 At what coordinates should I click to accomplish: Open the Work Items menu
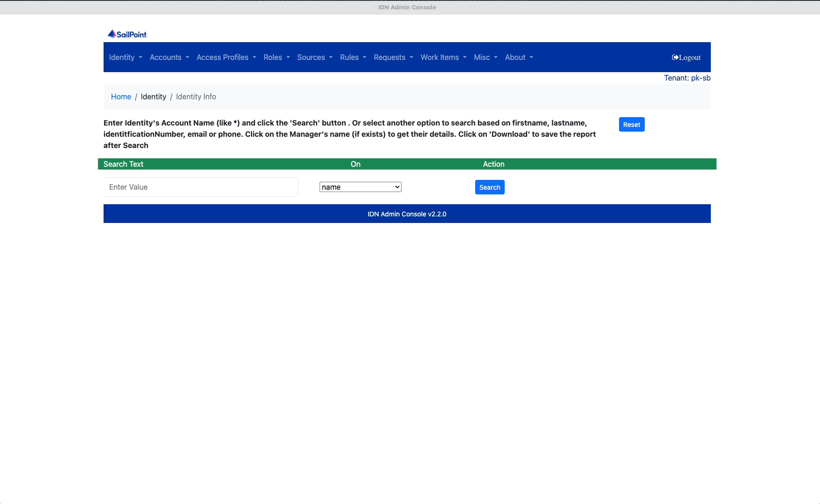[443, 58]
